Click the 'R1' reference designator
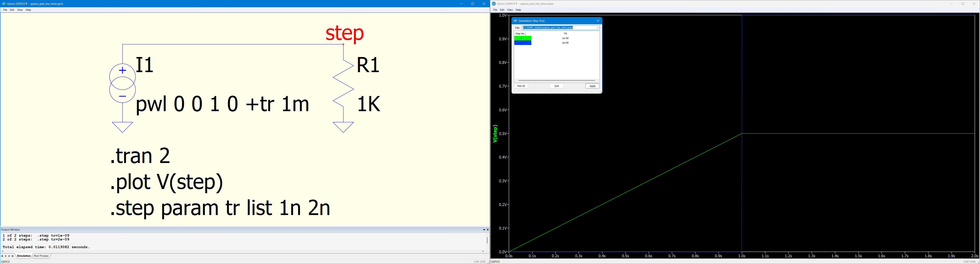 368,65
